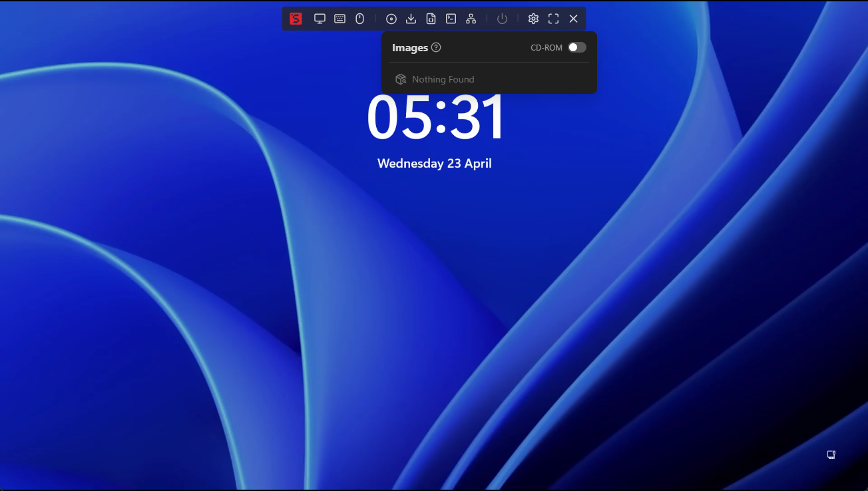Open the Images help tooltip
This screenshot has width=868, height=491.
point(437,47)
